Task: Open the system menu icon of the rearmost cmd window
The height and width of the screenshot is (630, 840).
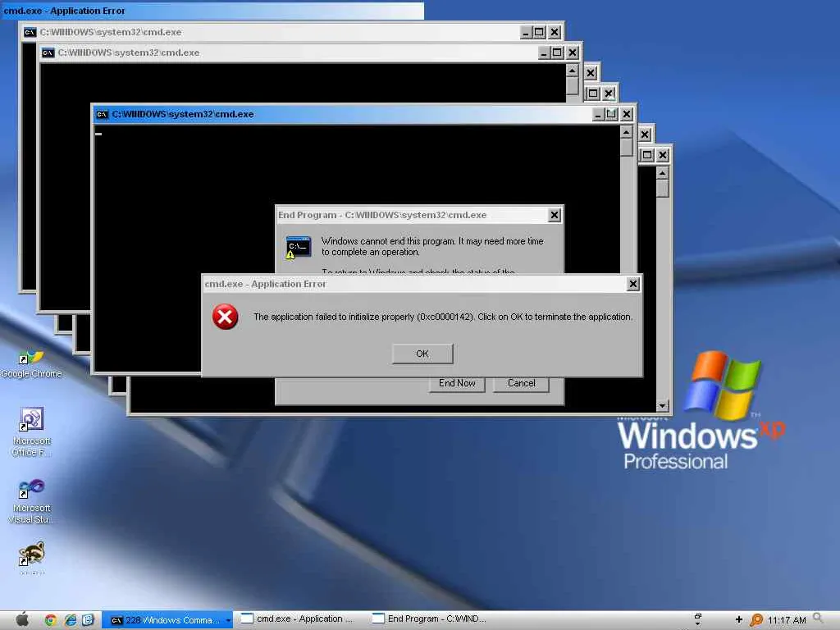Action: (30, 32)
